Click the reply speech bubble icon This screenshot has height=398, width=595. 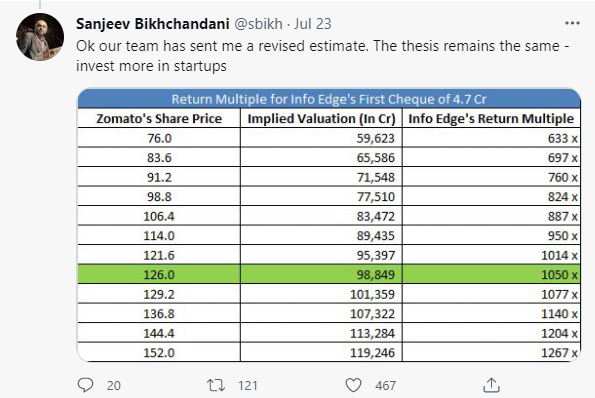coord(85,385)
